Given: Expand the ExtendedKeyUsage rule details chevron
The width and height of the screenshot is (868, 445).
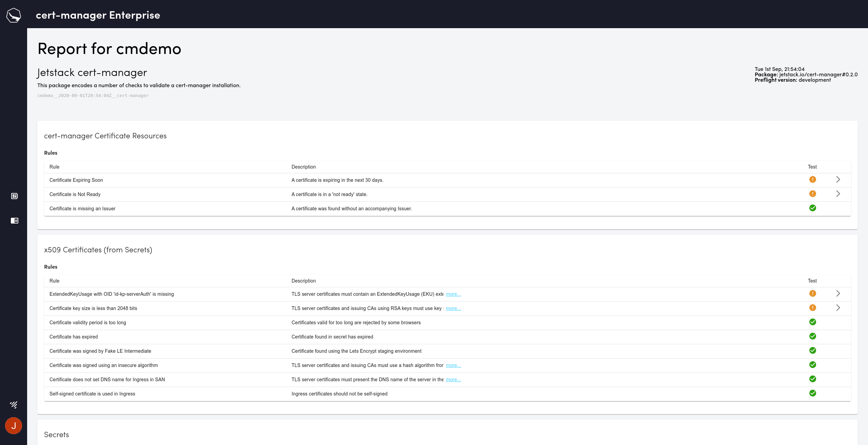Looking at the screenshot, I should (x=839, y=293).
